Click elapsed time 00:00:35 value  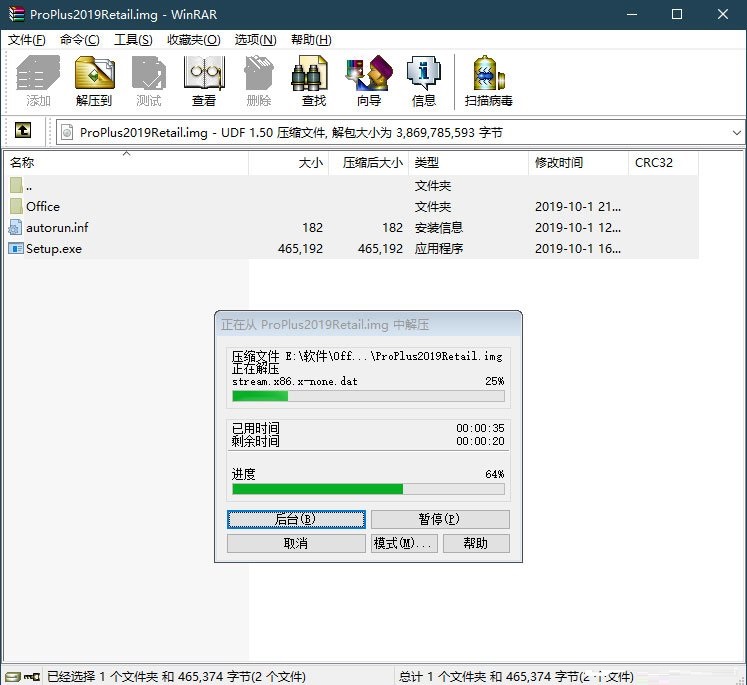tap(480, 428)
